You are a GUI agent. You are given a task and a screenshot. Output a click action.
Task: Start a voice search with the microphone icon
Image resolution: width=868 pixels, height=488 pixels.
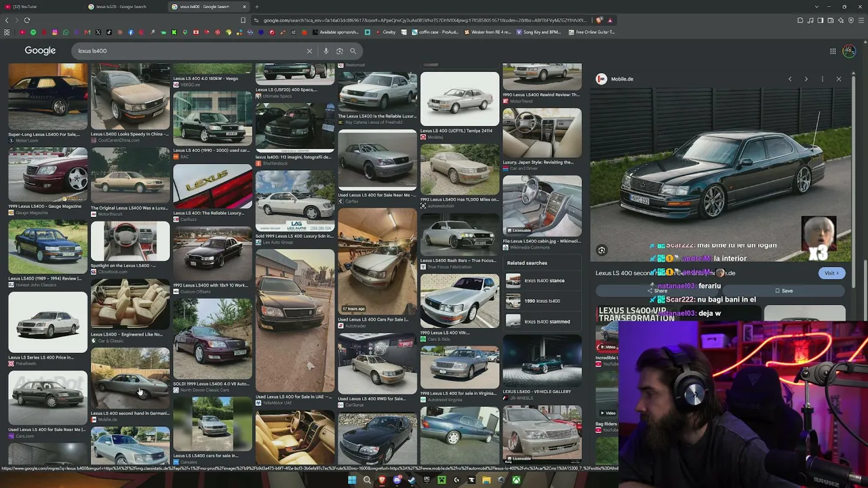coord(326,51)
